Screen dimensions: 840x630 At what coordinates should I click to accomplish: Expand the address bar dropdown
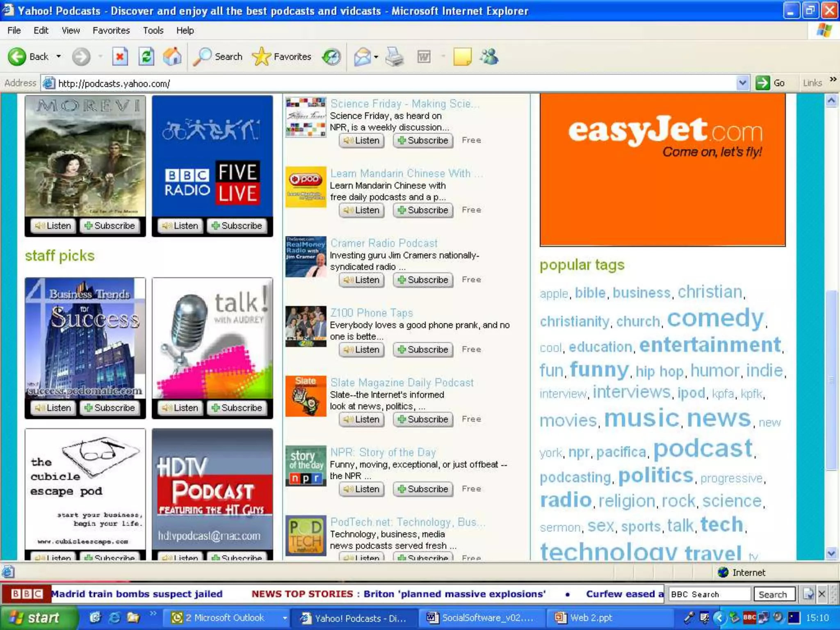(x=742, y=83)
